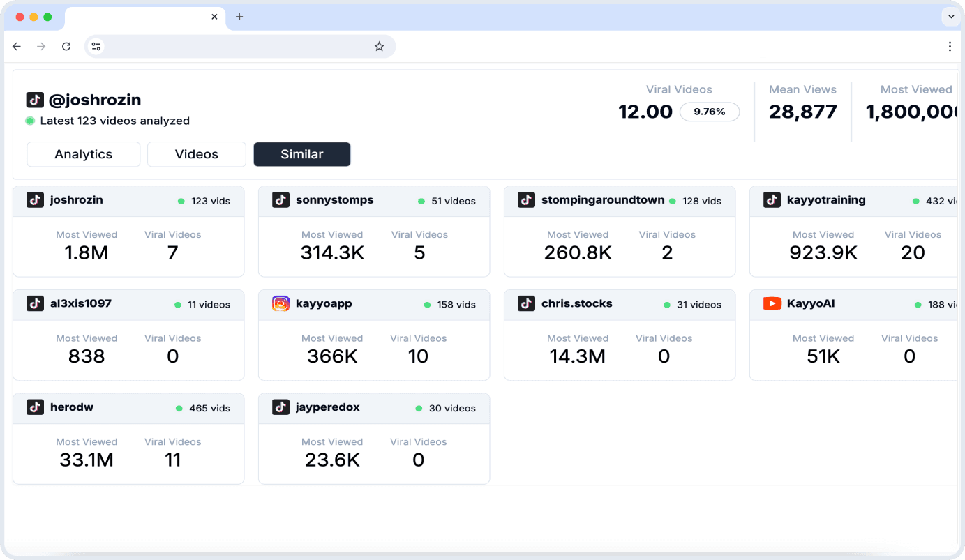Select the Similar tab
This screenshot has height=560, width=965.
[301, 154]
